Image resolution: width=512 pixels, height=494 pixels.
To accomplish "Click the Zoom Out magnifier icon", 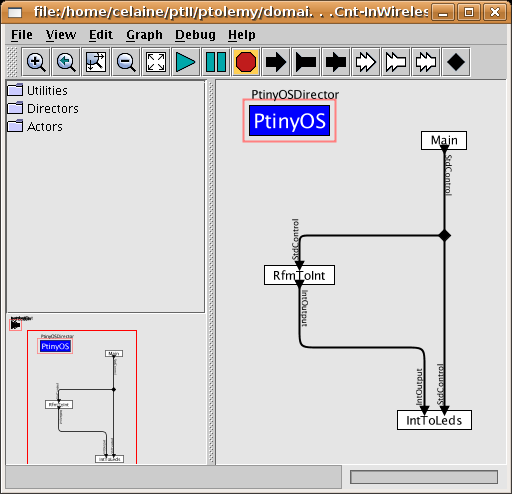I will click(126, 62).
